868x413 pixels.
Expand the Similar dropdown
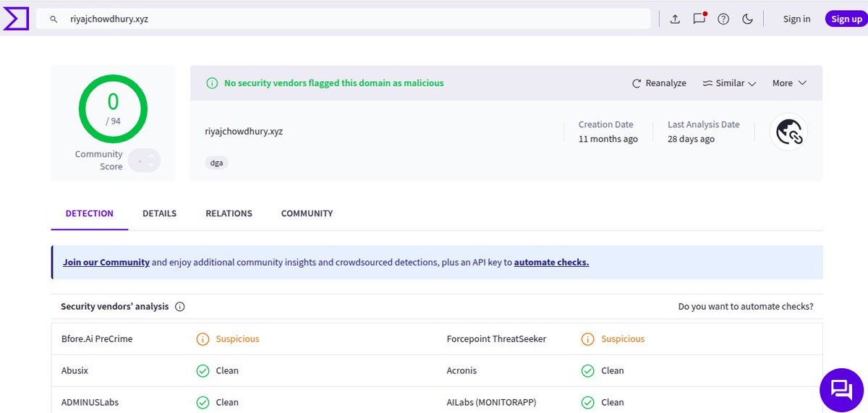(x=729, y=83)
